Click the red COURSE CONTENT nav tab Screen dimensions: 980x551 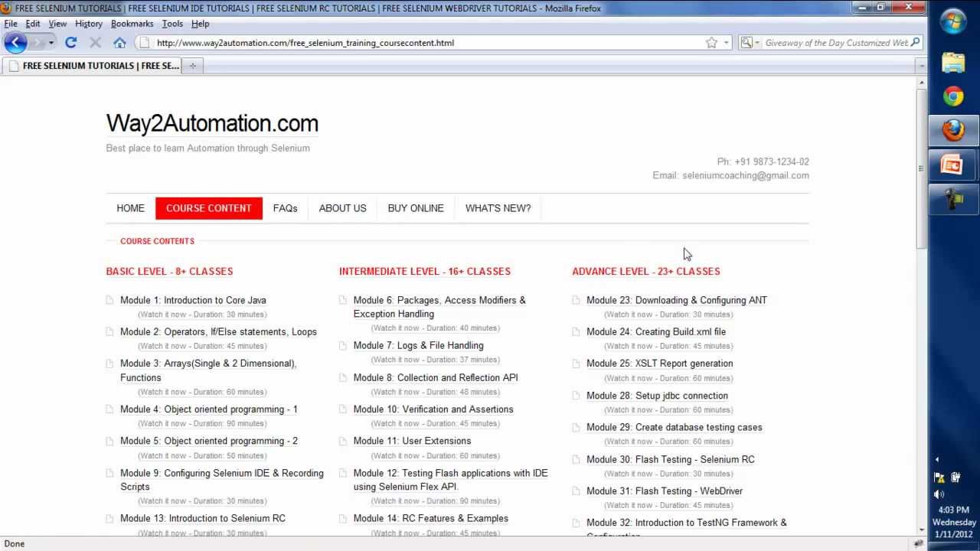(209, 208)
